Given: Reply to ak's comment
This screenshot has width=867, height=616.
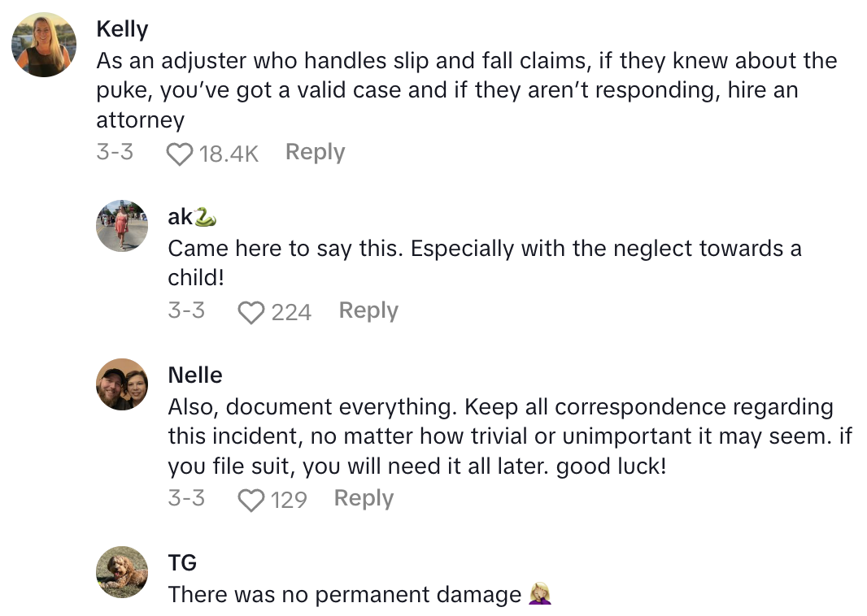Looking at the screenshot, I should (368, 310).
